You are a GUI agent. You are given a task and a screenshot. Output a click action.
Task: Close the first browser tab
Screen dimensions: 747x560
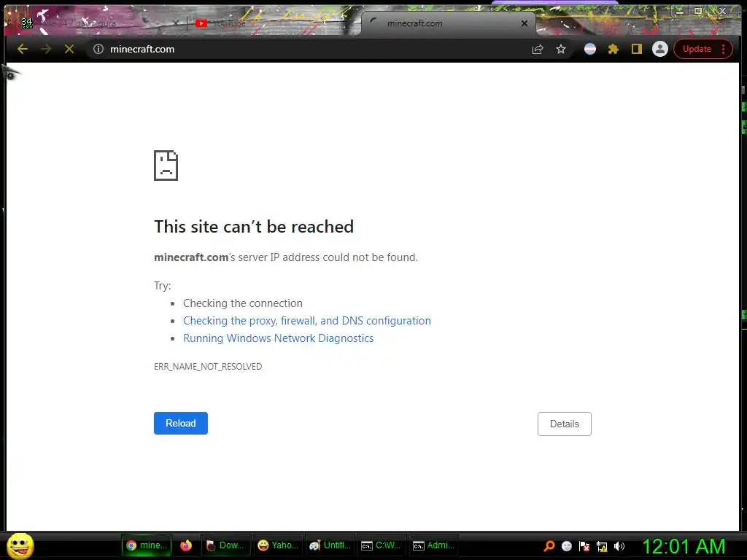click(177, 23)
